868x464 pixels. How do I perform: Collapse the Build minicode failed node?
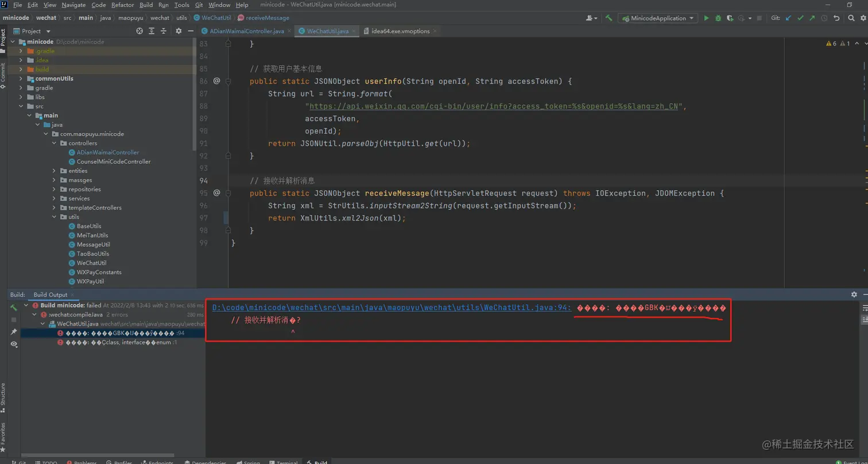(26, 306)
